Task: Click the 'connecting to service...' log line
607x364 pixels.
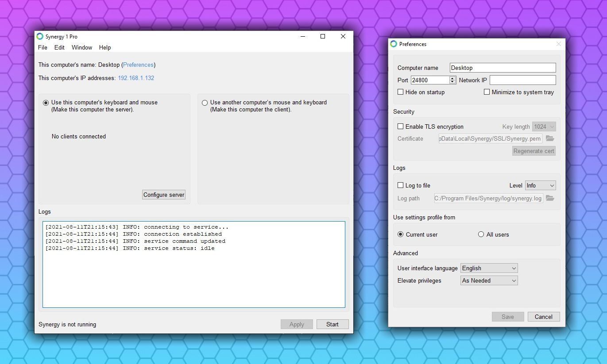Action: (137, 227)
